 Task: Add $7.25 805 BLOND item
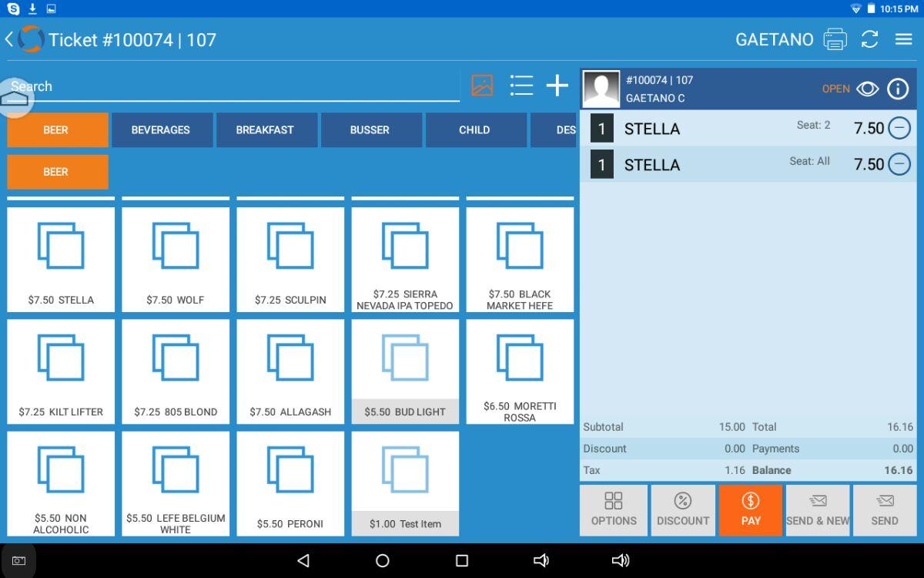[x=176, y=371]
